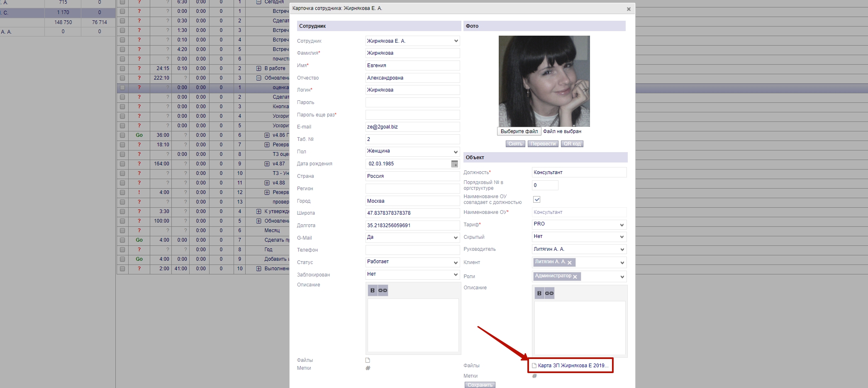Viewport: 868px width, 388px height.
Task: Check the box in the 18:10 row
Action: 122,145
